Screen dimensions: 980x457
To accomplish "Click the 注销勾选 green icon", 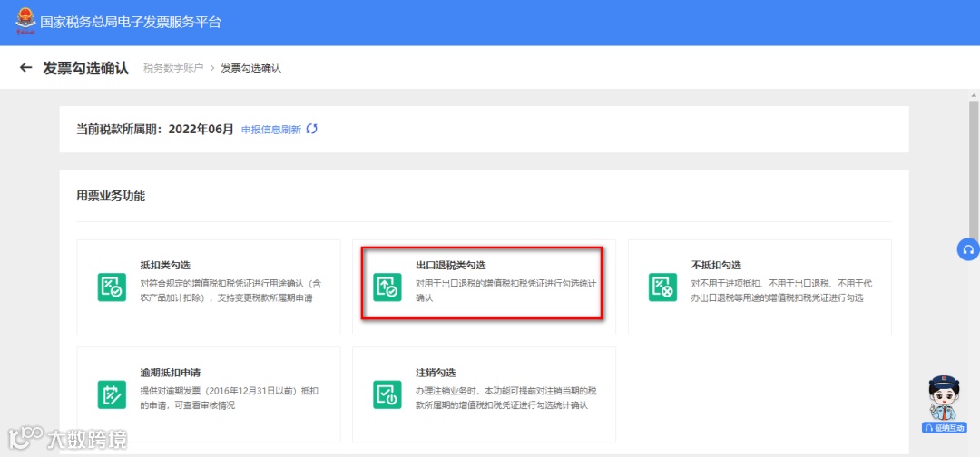I will [x=387, y=394].
